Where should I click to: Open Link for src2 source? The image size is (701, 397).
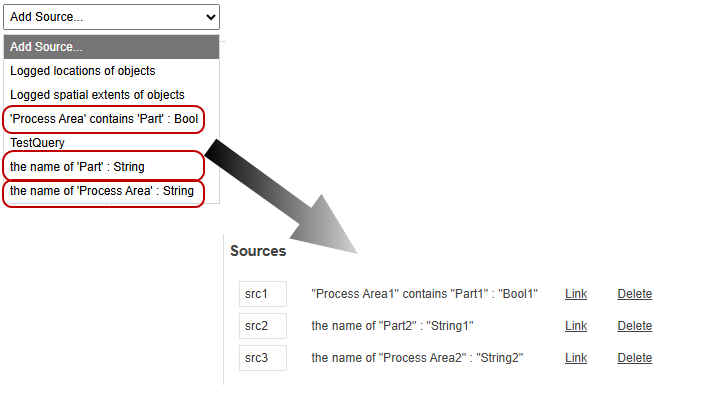coord(576,326)
